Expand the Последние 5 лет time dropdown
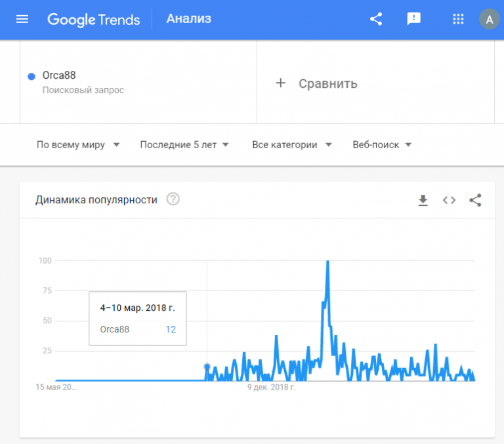504x444 pixels. pos(184,145)
